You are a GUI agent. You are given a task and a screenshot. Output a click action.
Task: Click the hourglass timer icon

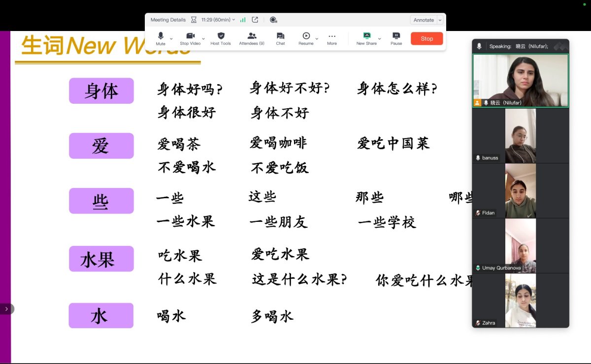194,20
